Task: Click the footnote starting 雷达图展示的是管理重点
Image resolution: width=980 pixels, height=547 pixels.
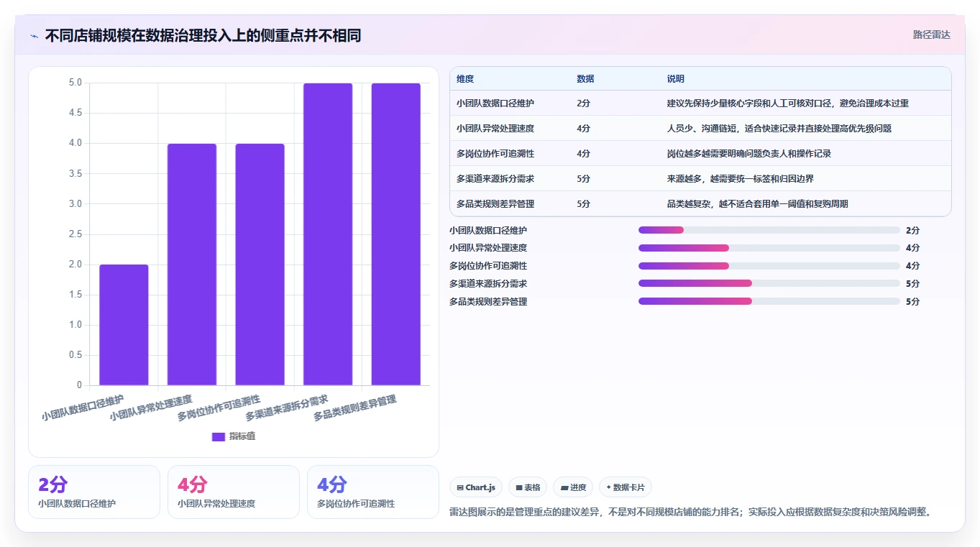Action: (691, 512)
